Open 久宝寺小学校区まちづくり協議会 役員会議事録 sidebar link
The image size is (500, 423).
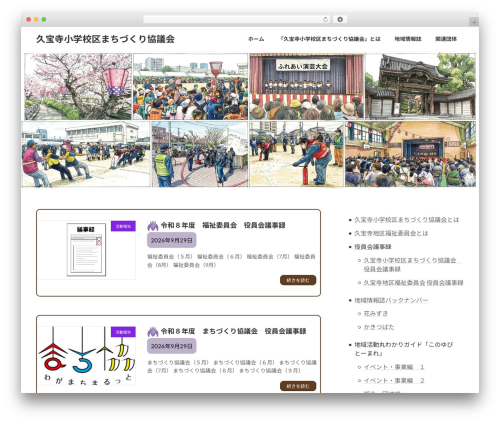(x=412, y=265)
